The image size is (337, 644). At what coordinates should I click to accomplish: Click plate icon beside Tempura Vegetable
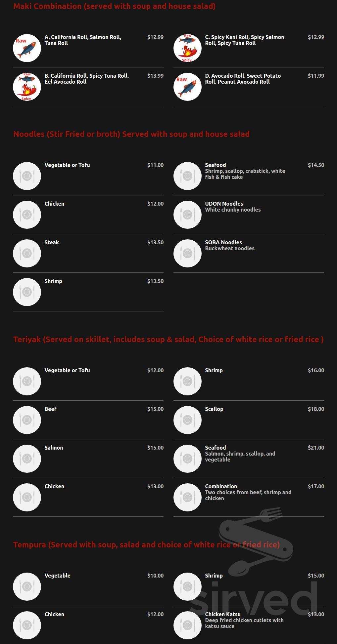[x=27, y=586]
